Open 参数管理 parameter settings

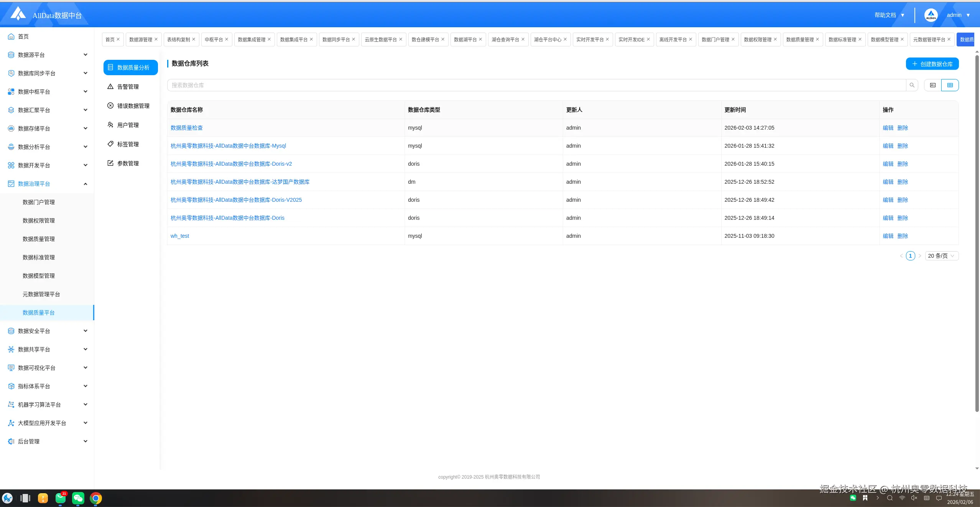tap(128, 163)
